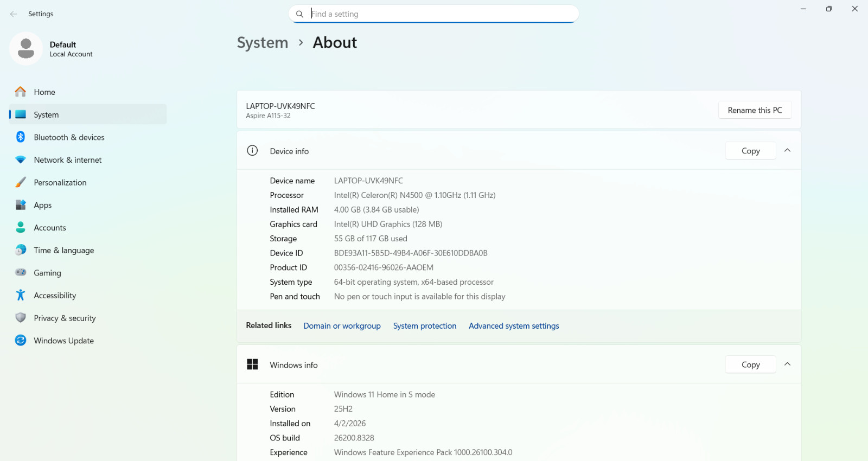
Task: Click the back arrow in the title bar
Action: pos(14,14)
